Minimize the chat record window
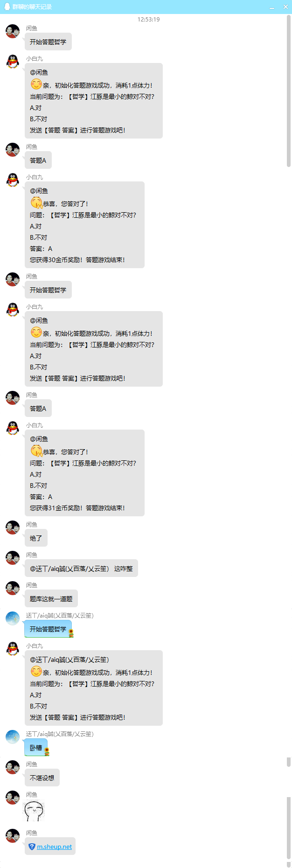Screen dimensions: 292x868 click(272, 7)
